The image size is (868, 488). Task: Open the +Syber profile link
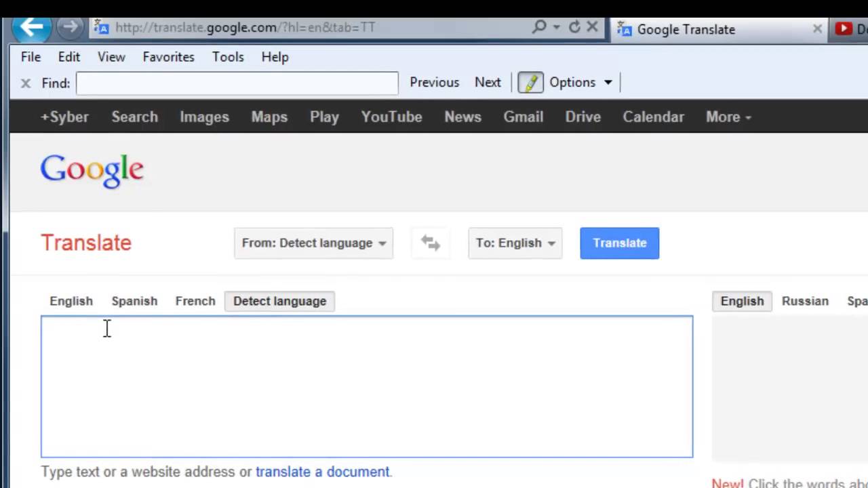(64, 117)
